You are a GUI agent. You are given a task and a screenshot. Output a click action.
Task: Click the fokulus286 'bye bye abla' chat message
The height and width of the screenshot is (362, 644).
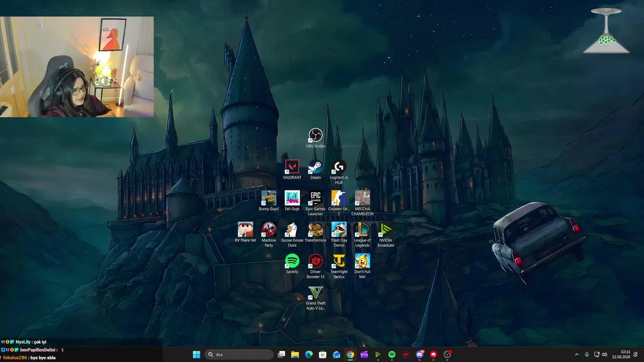coord(29,357)
